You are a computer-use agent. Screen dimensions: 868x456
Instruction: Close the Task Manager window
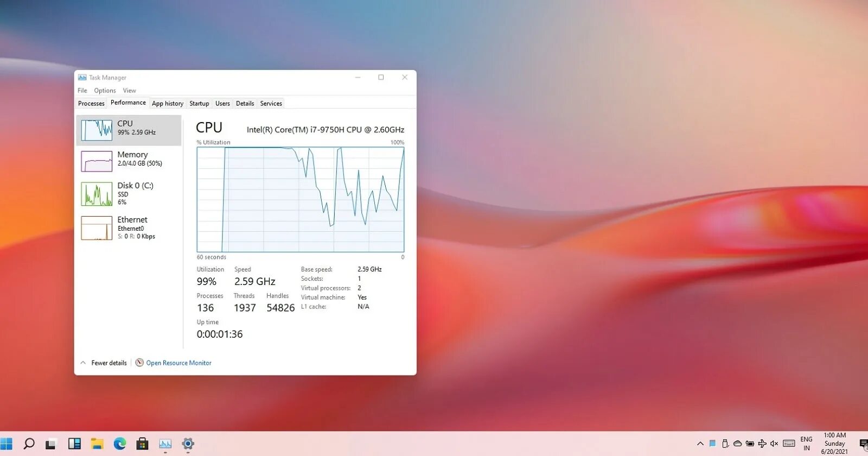click(x=405, y=78)
